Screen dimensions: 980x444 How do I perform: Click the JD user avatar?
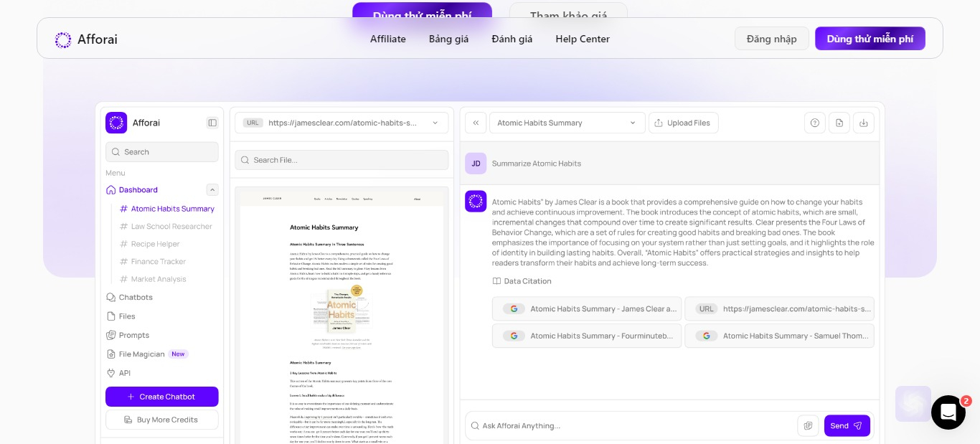pyautogui.click(x=476, y=164)
